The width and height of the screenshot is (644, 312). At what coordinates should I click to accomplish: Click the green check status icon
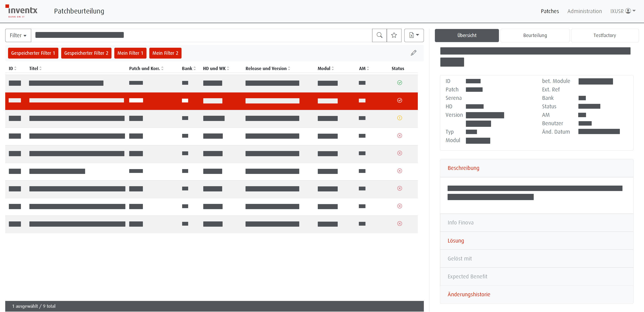[x=399, y=83]
